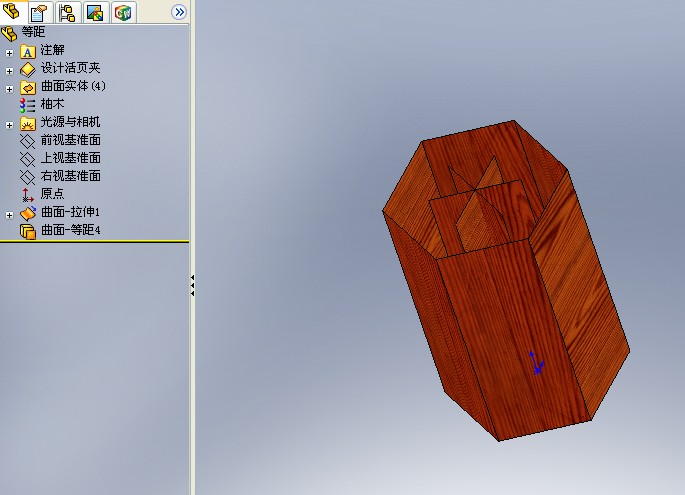The image size is (685, 495).
Task: Click the part icon beside 等距
Action: (x=9, y=33)
